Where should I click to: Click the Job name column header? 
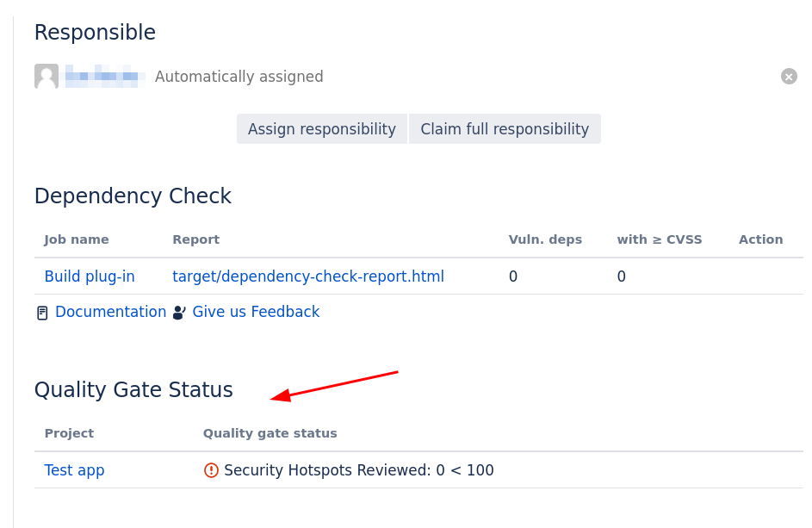(x=77, y=239)
